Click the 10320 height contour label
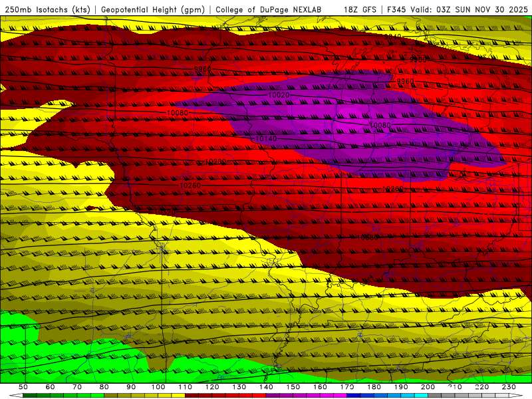Screen dimensions: 532x399 [165, 212]
